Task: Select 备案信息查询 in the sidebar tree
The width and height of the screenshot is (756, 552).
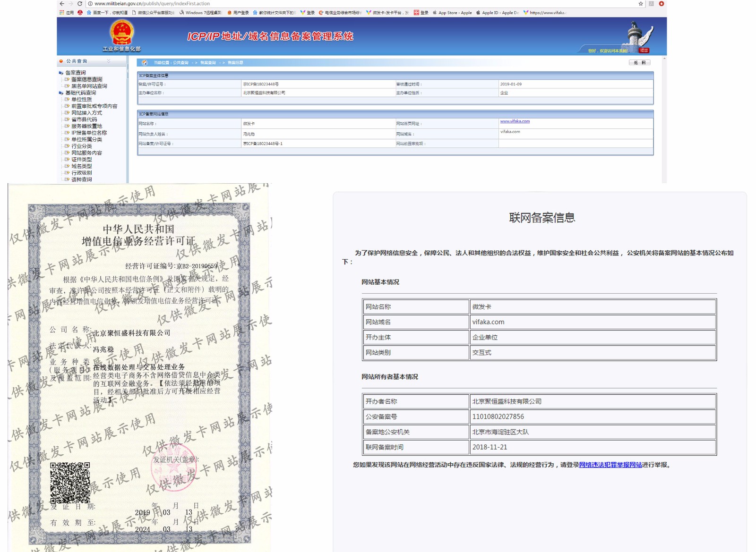Action: pos(86,79)
